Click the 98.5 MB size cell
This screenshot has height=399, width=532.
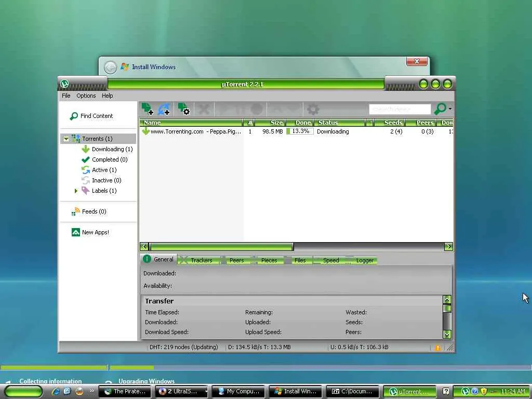pos(272,131)
